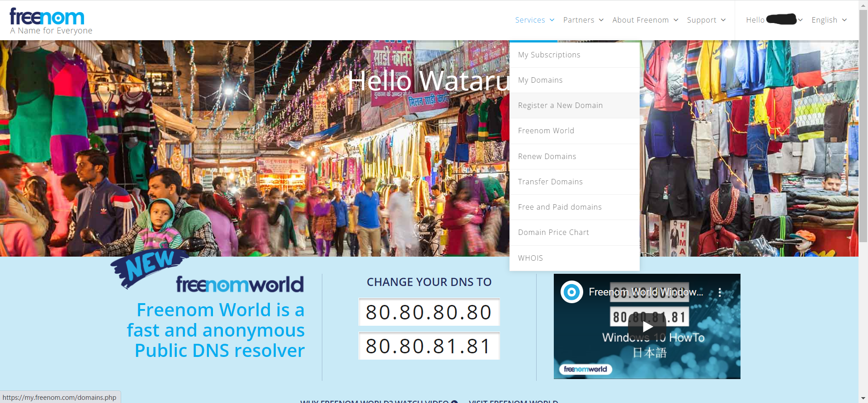Open My Subscriptions from the Services menu
This screenshot has width=868, height=403.
click(575, 55)
